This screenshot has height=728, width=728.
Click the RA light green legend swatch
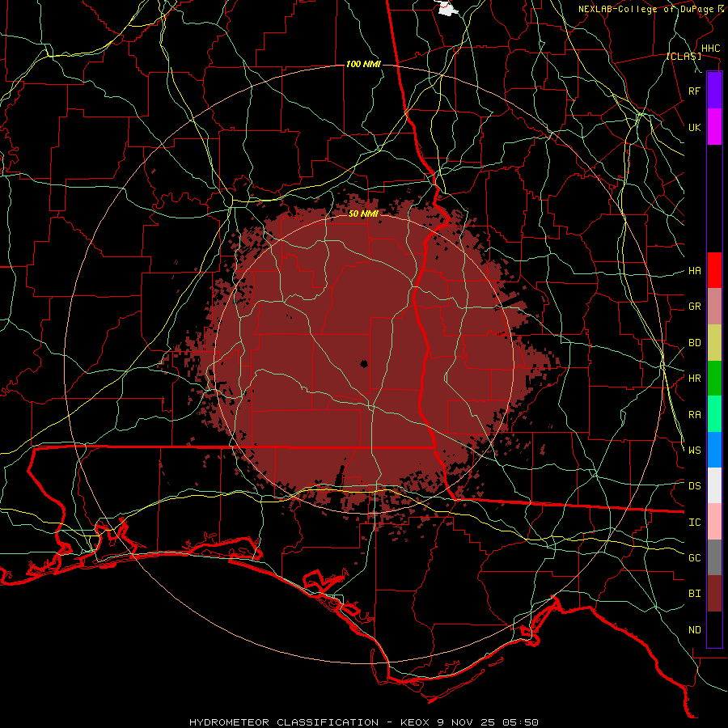(x=714, y=414)
